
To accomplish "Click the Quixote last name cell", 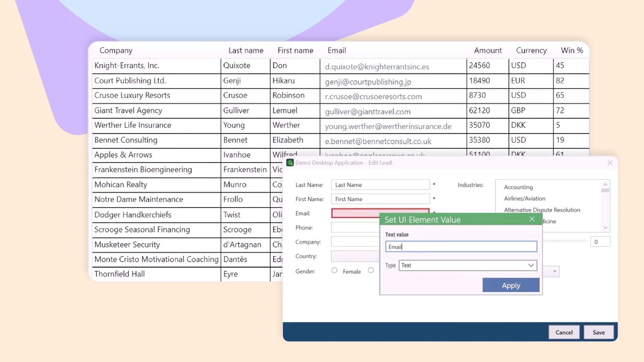I will pyautogui.click(x=246, y=66).
